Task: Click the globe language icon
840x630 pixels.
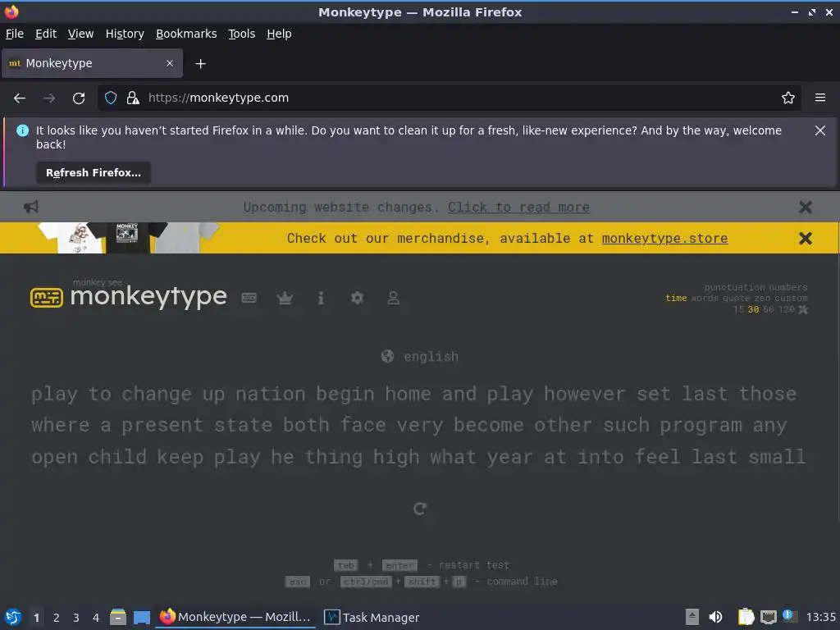Action: tap(387, 356)
